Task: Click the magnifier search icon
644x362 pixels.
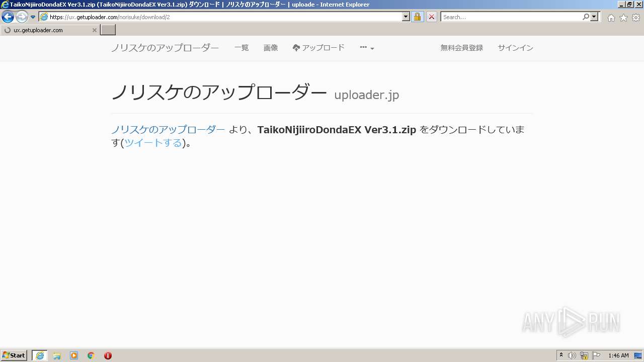Action: pyautogui.click(x=586, y=17)
